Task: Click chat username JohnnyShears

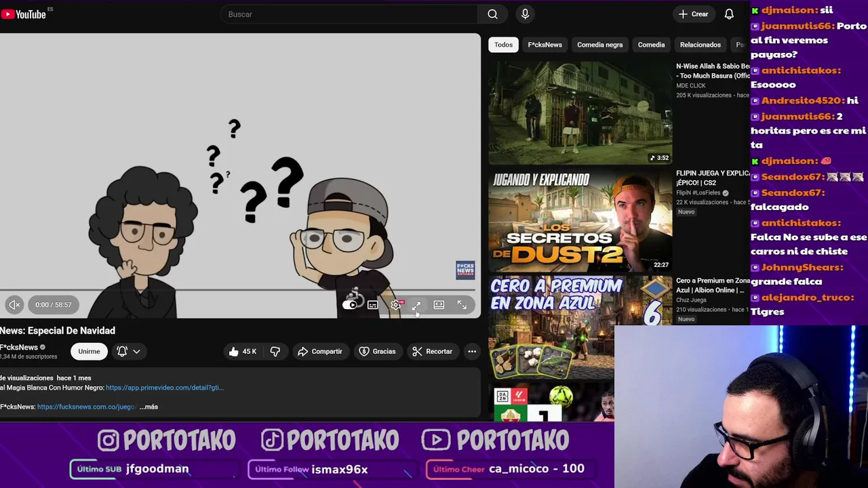Action: click(x=802, y=268)
